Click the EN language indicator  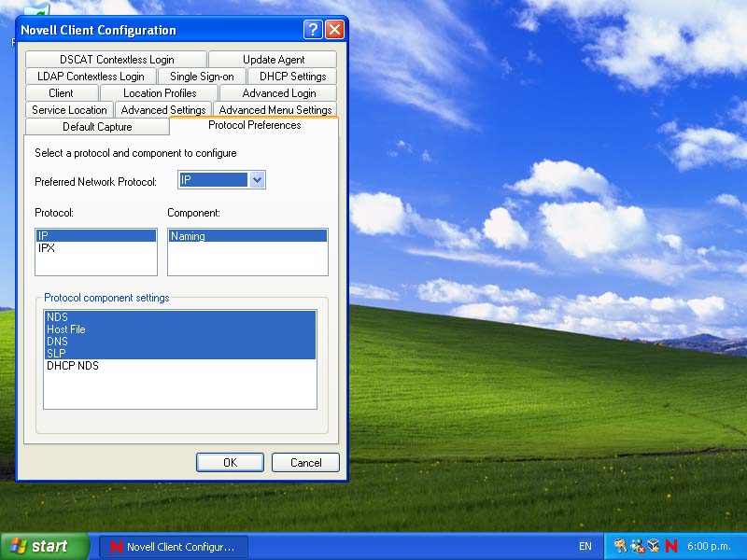(585, 546)
